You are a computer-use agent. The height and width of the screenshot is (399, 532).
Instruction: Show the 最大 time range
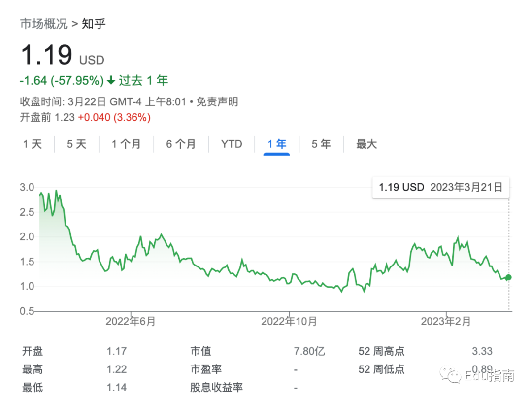click(x=366, y=144)
